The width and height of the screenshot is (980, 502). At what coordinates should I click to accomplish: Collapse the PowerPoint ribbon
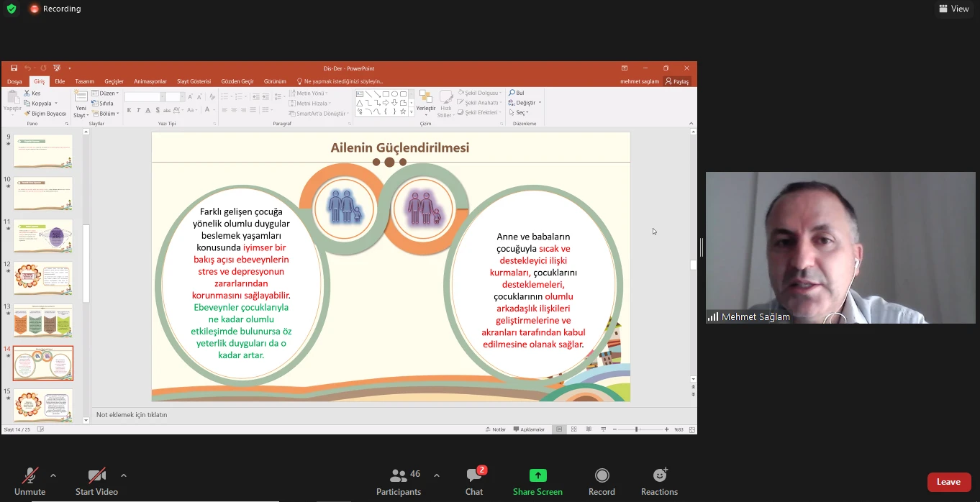click(x=691, y=124)
